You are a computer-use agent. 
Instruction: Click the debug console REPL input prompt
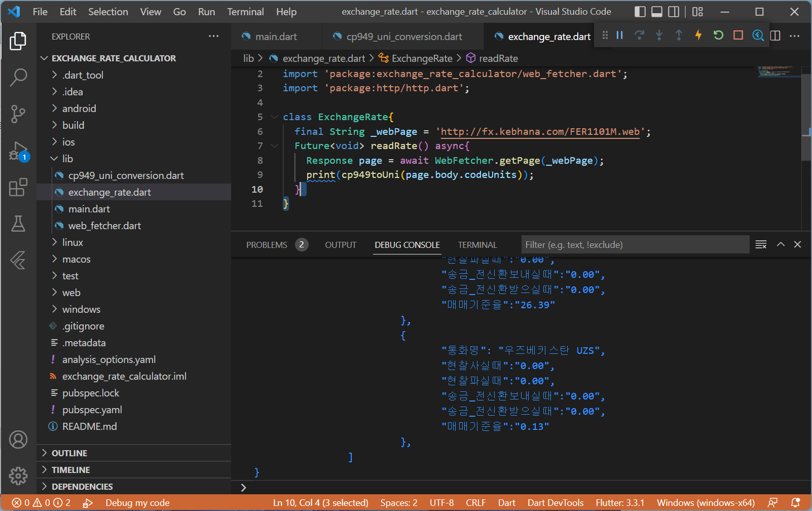click(521, 487)
